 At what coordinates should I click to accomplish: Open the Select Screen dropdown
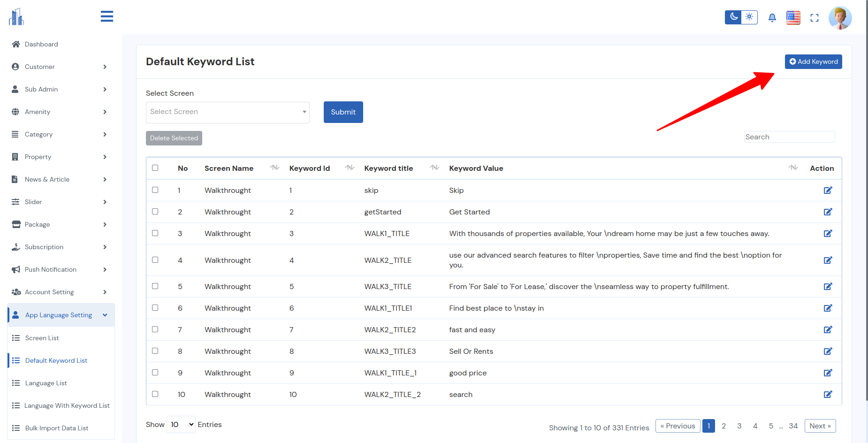tap(228, 112)
